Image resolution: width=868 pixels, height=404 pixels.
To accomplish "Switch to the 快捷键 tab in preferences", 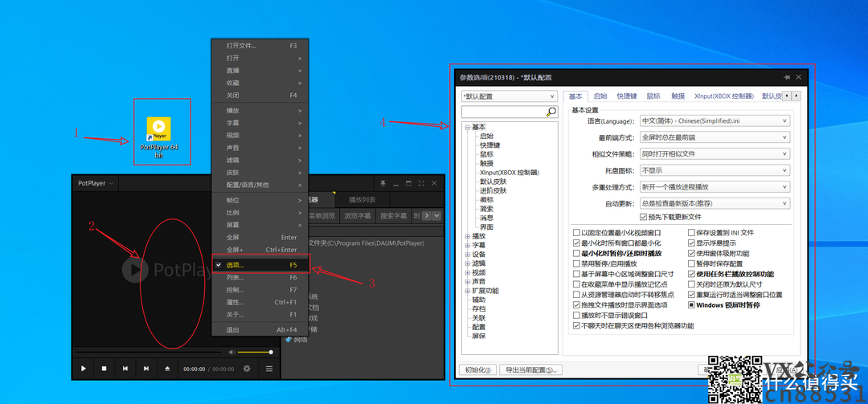I will click(627, 96).
